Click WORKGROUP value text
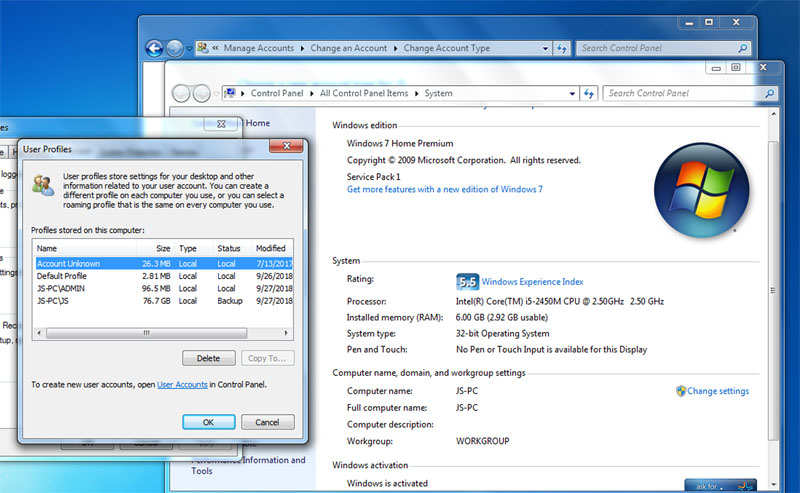 click(x=482, y=441)
